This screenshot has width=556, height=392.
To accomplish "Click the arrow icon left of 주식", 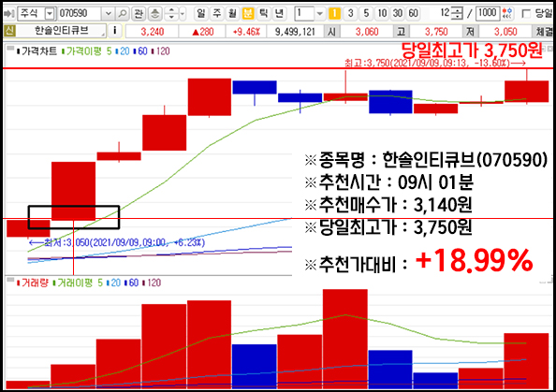I will pos(8,14).
